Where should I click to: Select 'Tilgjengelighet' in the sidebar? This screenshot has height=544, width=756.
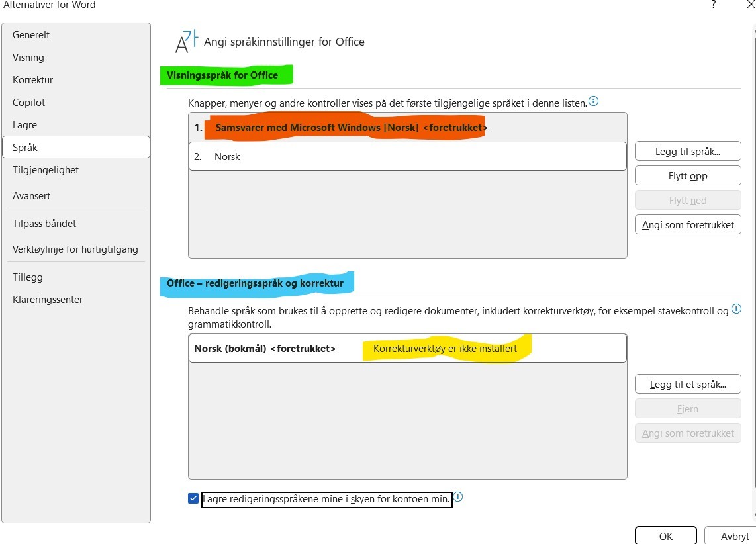tap(45, 169)
